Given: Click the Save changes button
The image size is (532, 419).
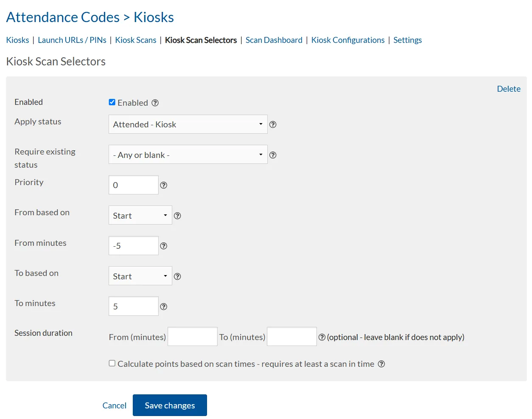Looking at the screenshot, I should [x=170, y=405].
